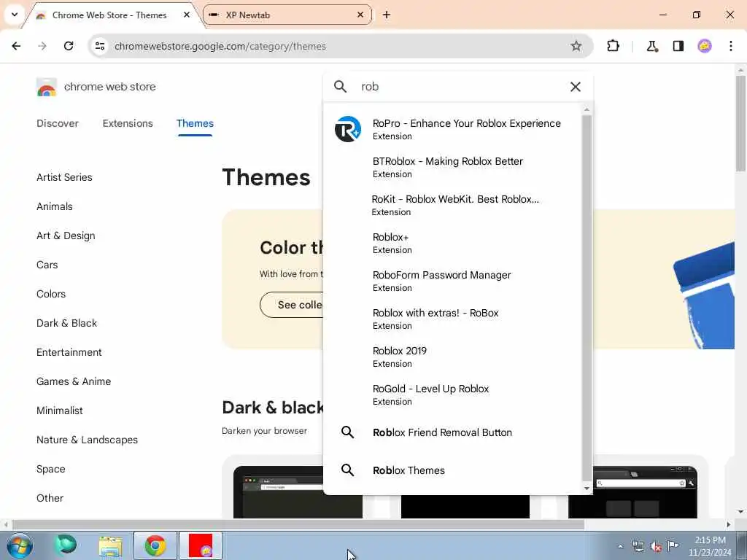747x560 pixels.
Task: Open the Minimalist category
Action: [60, 411]
